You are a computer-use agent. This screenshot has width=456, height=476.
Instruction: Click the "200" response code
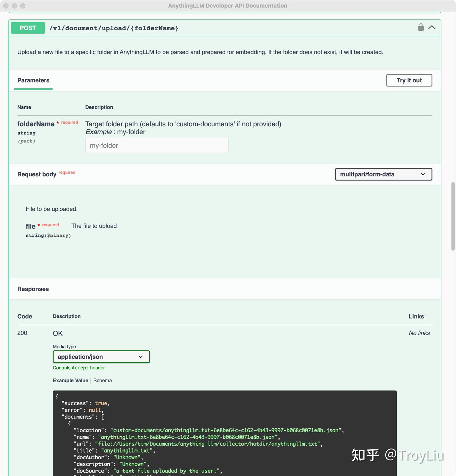[22, 333]
